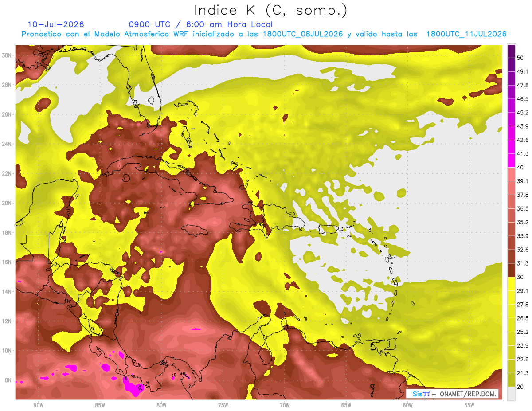Click the legend value "26.5"
532x411 pixels.
coord(523,318)
